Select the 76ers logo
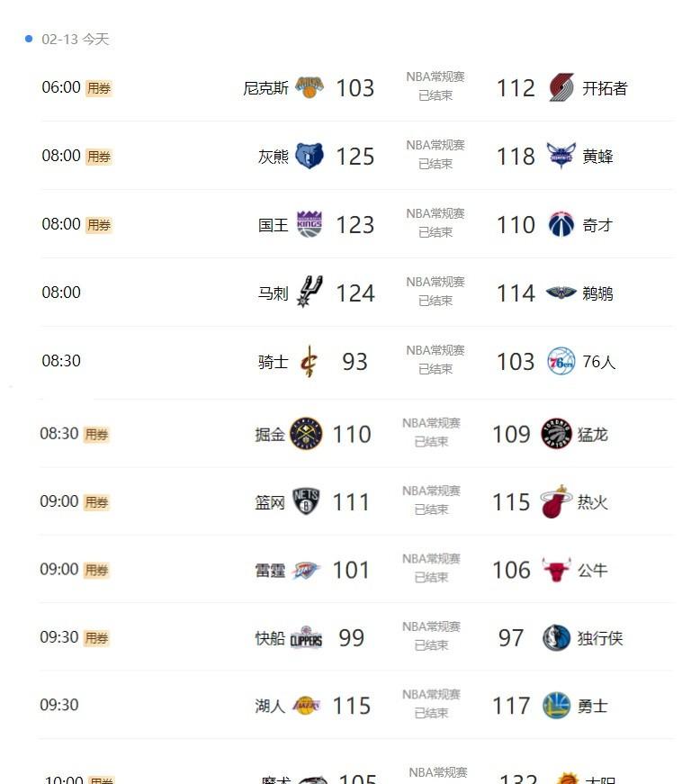The height and width of the screenshot is (784, 682). coord(561,361)
